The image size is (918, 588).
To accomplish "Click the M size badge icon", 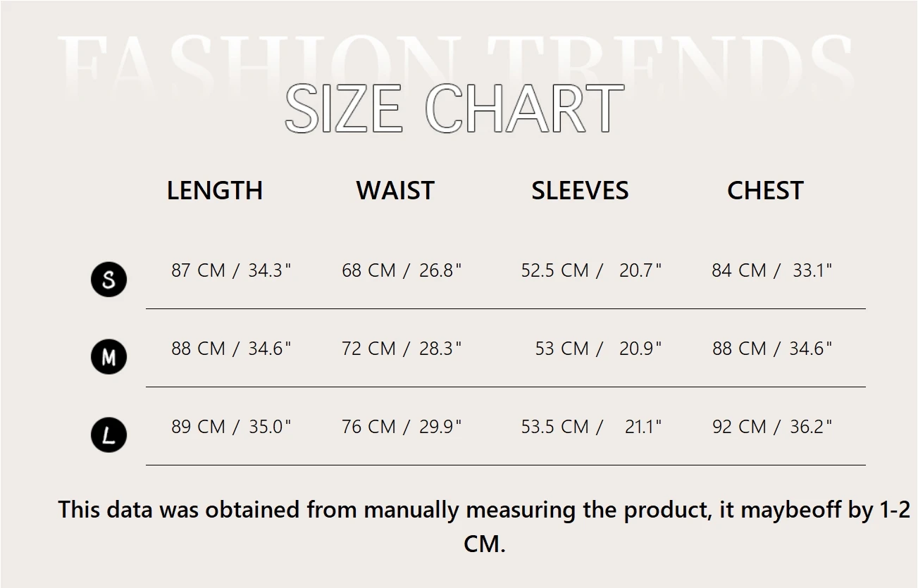I will [x=108, y=357].
